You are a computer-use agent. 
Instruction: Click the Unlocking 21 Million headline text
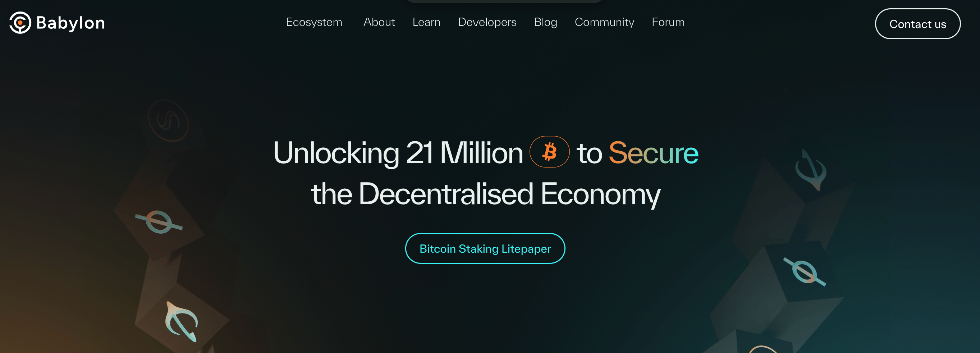click(x=398, y=153)
